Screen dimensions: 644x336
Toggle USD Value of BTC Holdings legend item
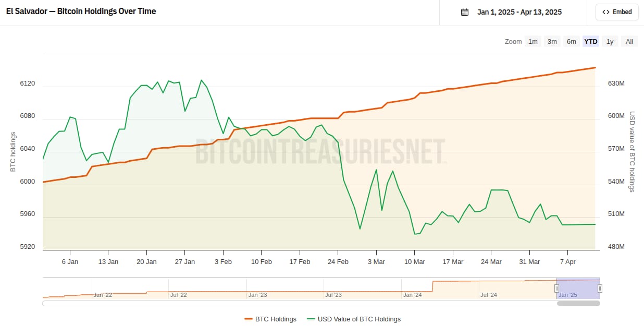pyautogui.click(x=354, y=319)
